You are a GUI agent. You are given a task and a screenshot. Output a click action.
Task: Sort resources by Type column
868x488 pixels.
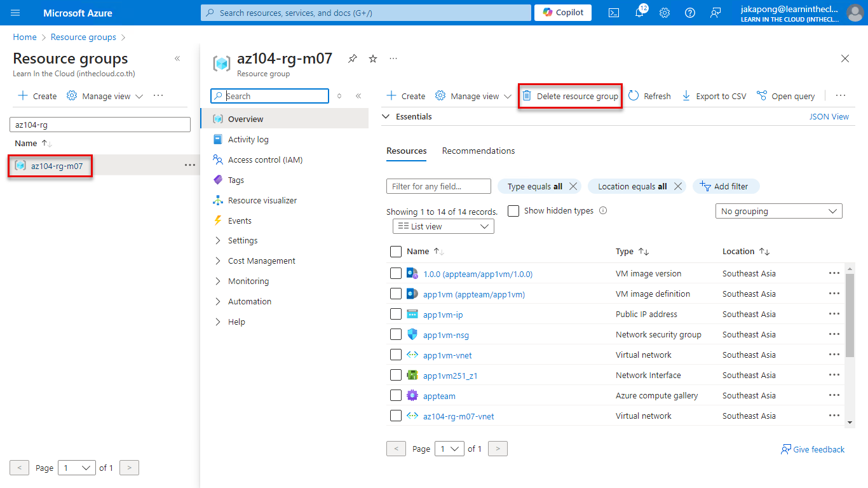click(x=644, y=252)
